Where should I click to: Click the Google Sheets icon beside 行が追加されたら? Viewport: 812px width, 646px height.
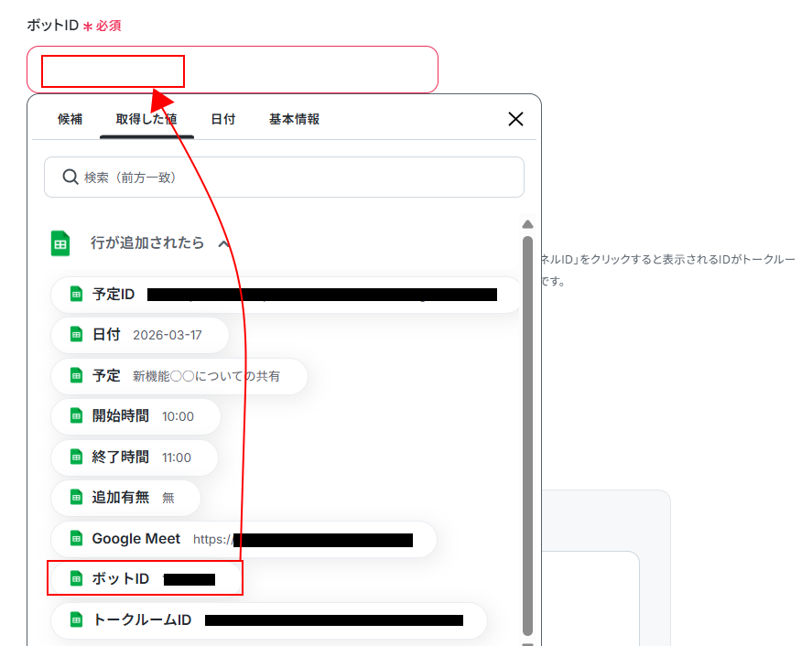[x=60, y=243]
